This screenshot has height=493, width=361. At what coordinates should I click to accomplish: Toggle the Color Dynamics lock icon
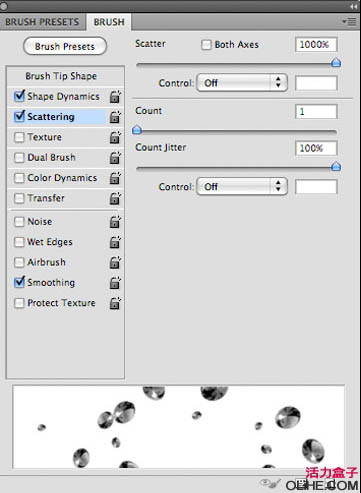pyautogui.click(x=115, y=178)
